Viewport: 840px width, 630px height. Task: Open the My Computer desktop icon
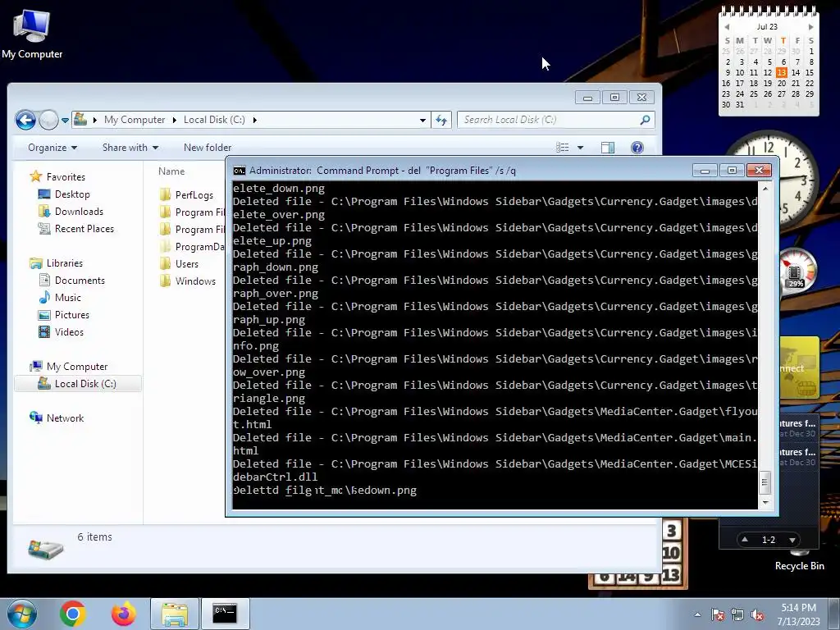tap(32, 34)
